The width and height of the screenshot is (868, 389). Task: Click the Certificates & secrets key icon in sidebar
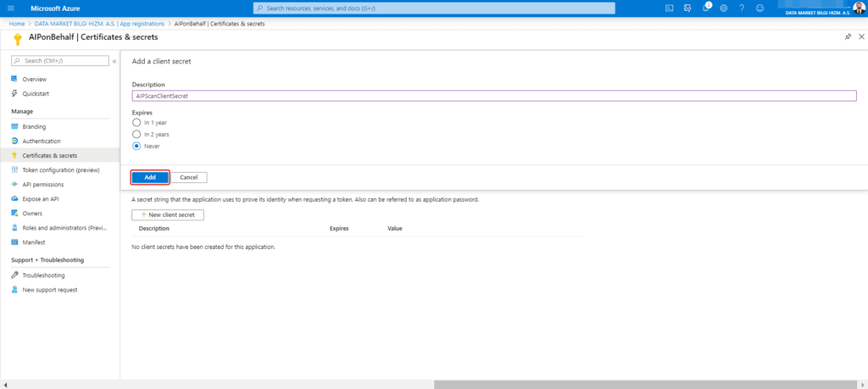(15, 155)
